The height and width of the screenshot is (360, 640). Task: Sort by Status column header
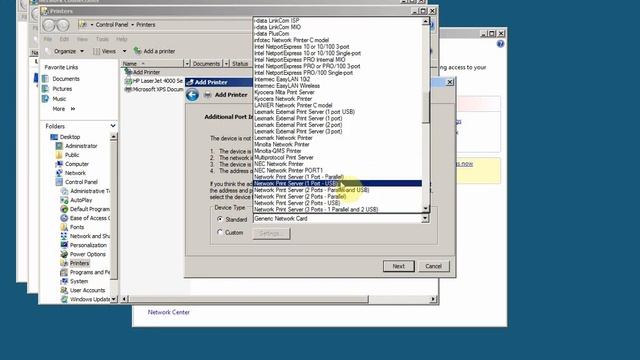click(x=240, y=64)
